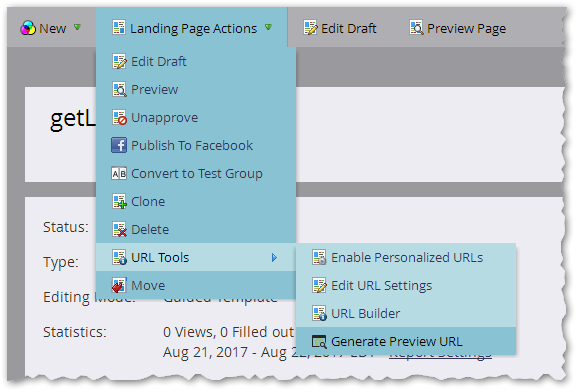Open URL Builder from submenu
The width and height of the screenshot is (578, 392).
406,313
